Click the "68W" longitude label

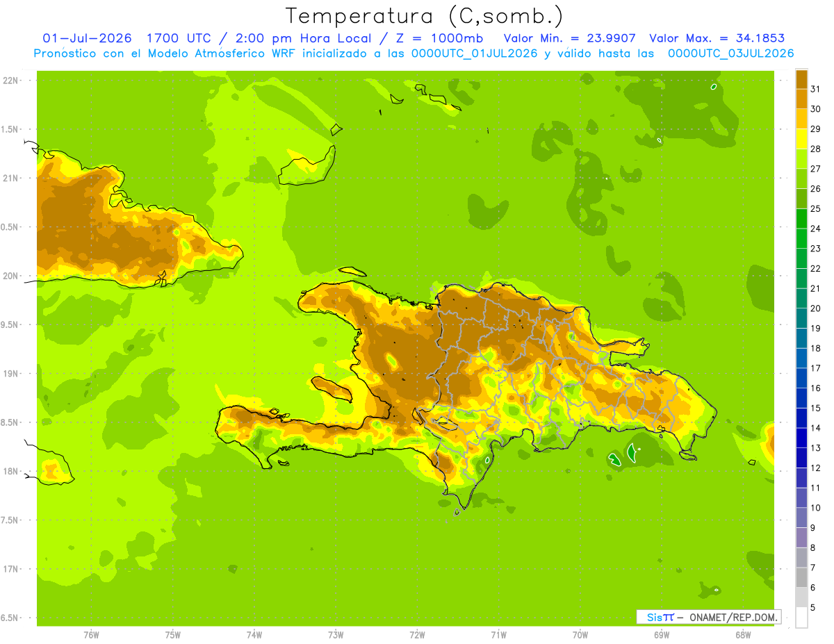pyautogui.click(x=743, y=635)
